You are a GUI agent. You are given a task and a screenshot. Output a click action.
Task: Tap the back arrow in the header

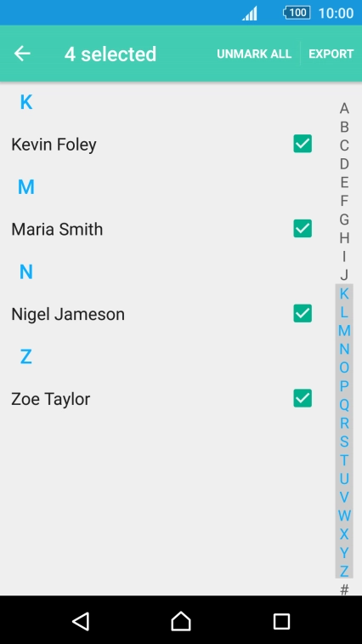(x=22, y=54)
